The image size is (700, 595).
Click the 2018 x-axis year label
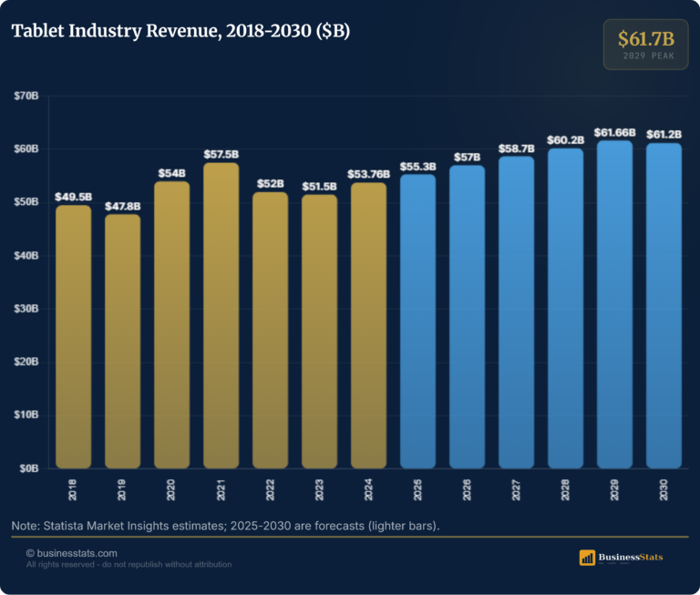tap(73, 489)
